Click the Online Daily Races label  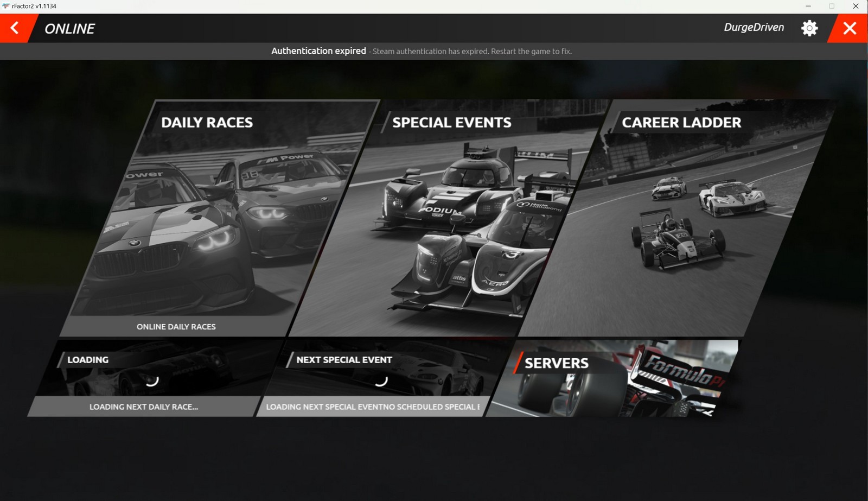tap(176, 327)
